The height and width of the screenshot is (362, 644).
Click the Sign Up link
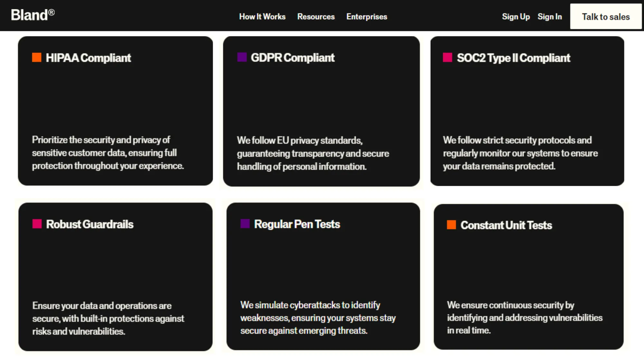coord(516,16)
